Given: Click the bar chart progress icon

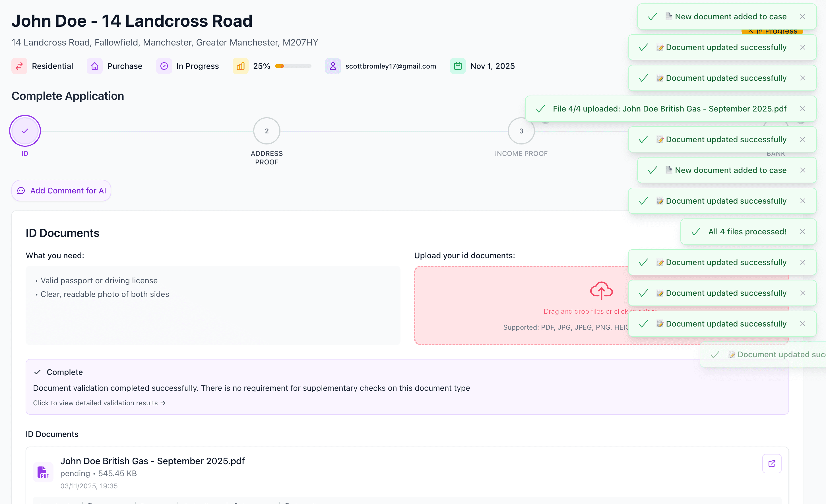Looking at the screenshot, I should [240, 66].
